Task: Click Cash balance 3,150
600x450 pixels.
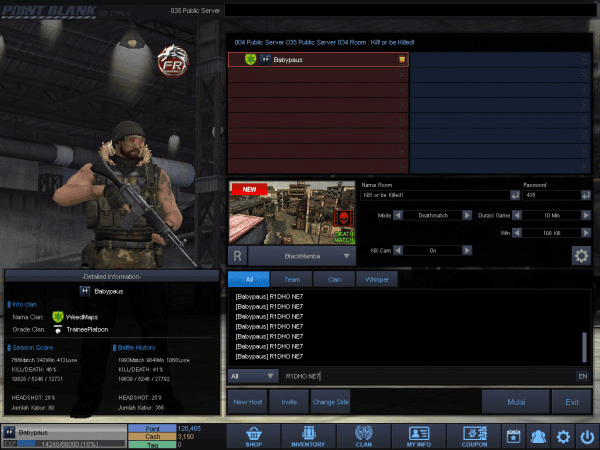Action: pyautogui.click(x=186, y=437)
